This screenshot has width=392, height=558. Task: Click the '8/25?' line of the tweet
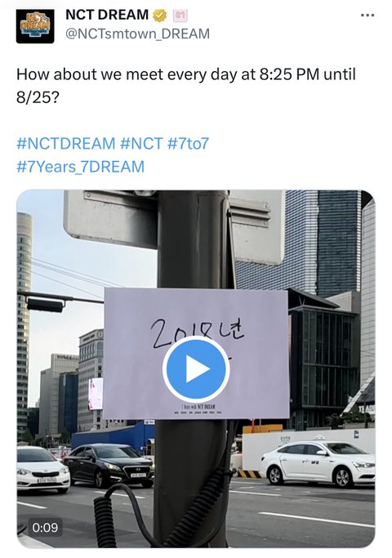pos(37,97)
